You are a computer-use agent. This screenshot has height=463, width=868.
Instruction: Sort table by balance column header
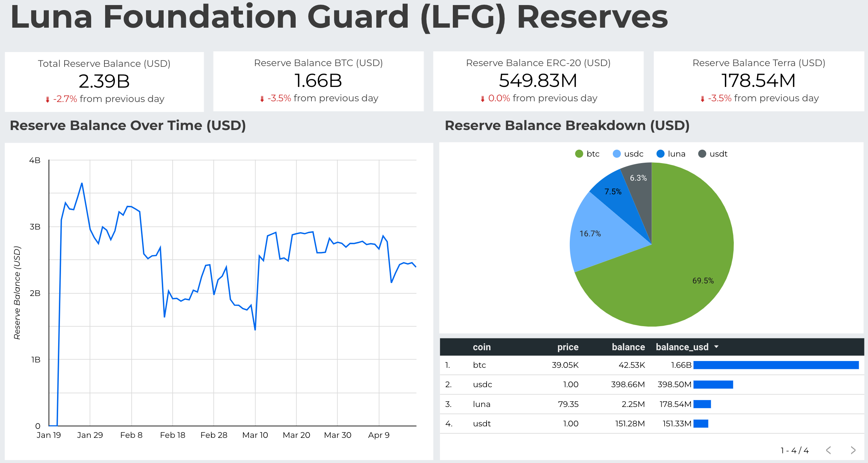pyautogui.click(x=628, y=347)
